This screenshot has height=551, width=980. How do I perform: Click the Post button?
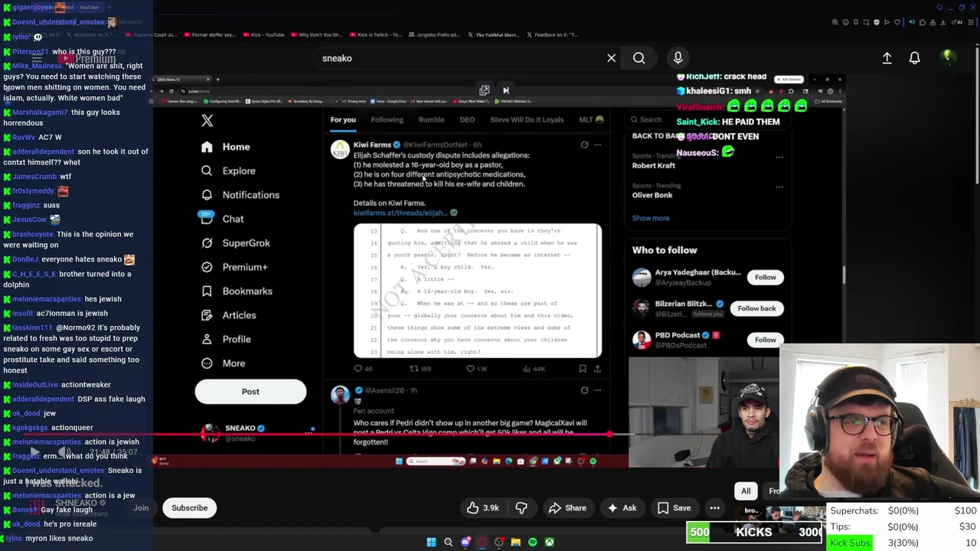click(x=250, y=392)
